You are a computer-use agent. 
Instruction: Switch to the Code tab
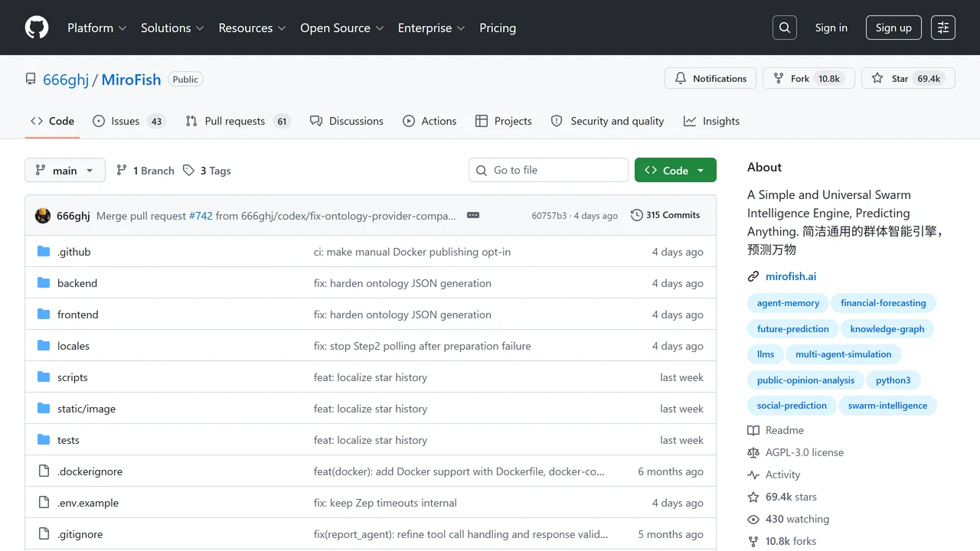pos(52,121)
